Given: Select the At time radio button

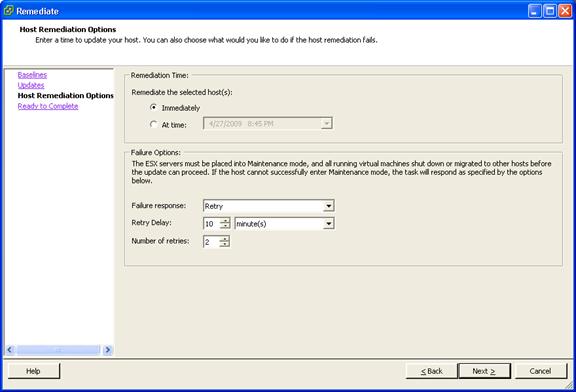Looking at the screenshot, I should click(154, 124).
